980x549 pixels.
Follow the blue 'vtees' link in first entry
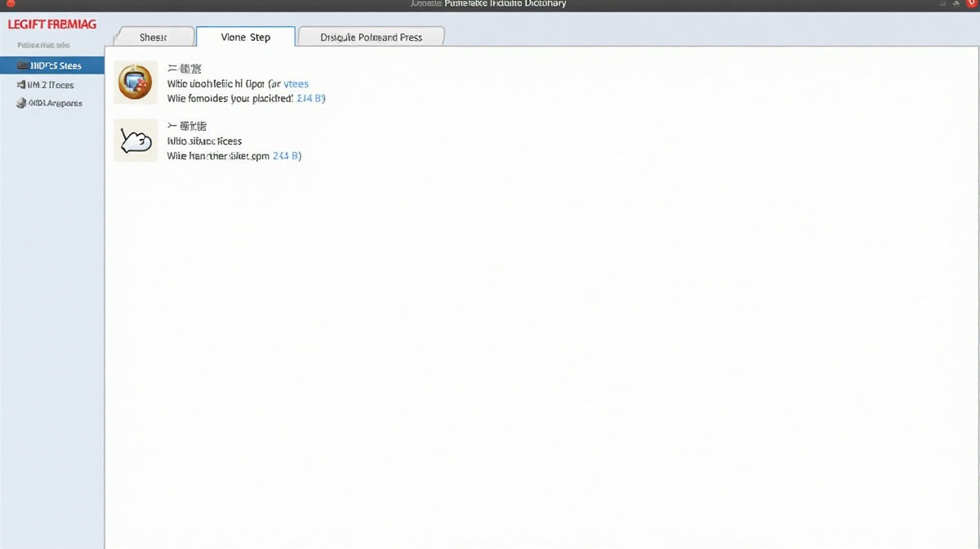296,83
